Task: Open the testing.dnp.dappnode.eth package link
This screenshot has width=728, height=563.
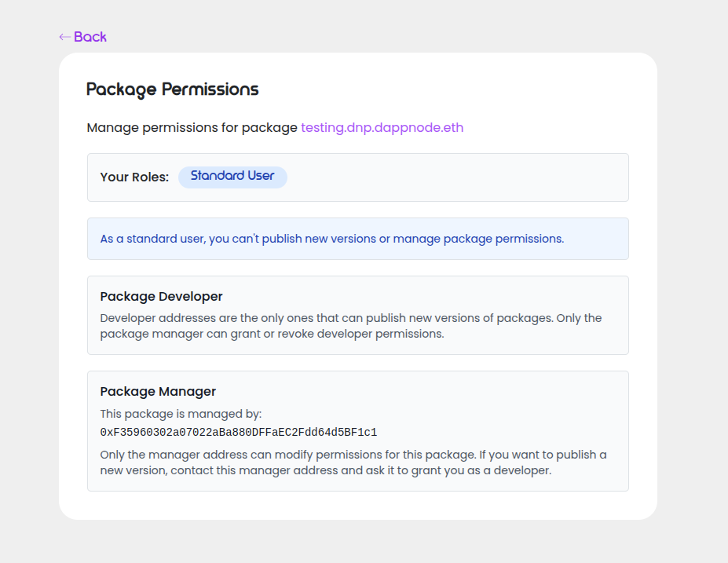Action: (x=382, y=127)
